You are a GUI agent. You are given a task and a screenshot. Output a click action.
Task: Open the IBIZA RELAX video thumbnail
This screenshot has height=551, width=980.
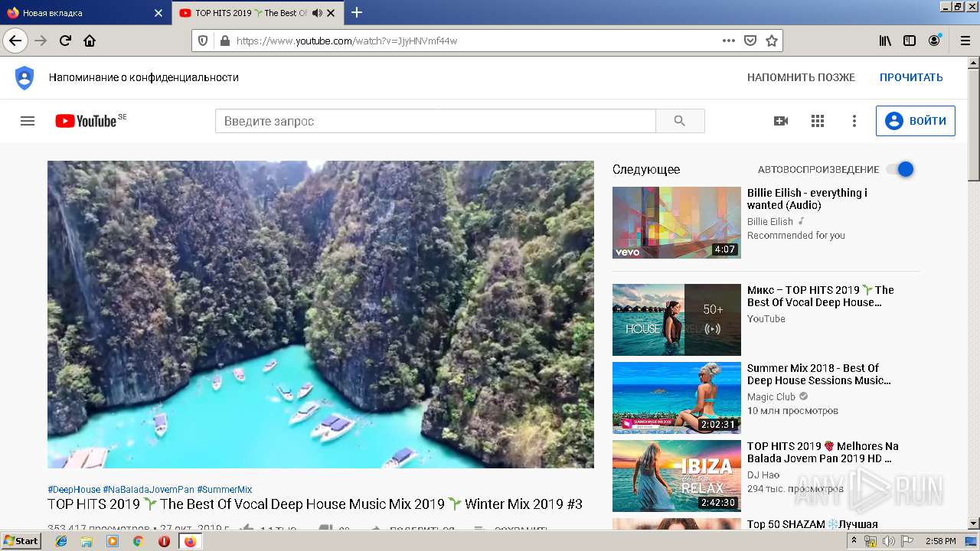click(677, 476)
